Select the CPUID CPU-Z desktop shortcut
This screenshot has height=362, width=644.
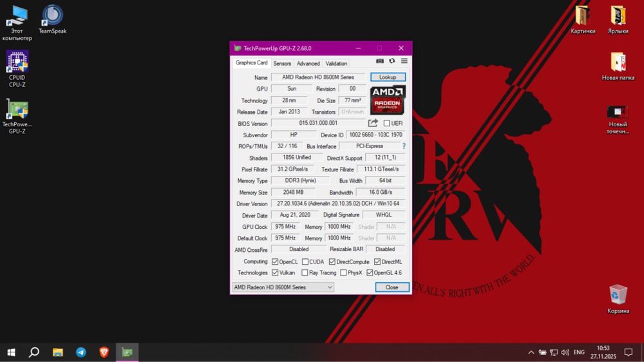pos(17,69)
